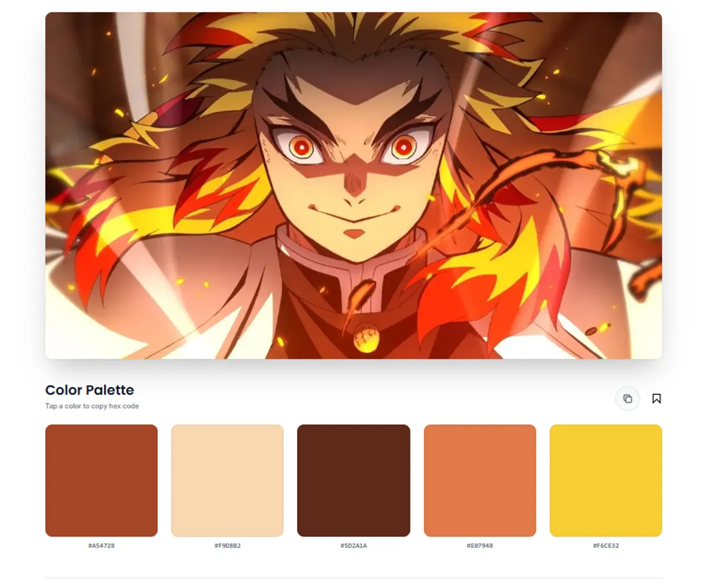Open the flame-haired anime character image
The height and width of the screenshot is (588, 706).
click(354, 185)
